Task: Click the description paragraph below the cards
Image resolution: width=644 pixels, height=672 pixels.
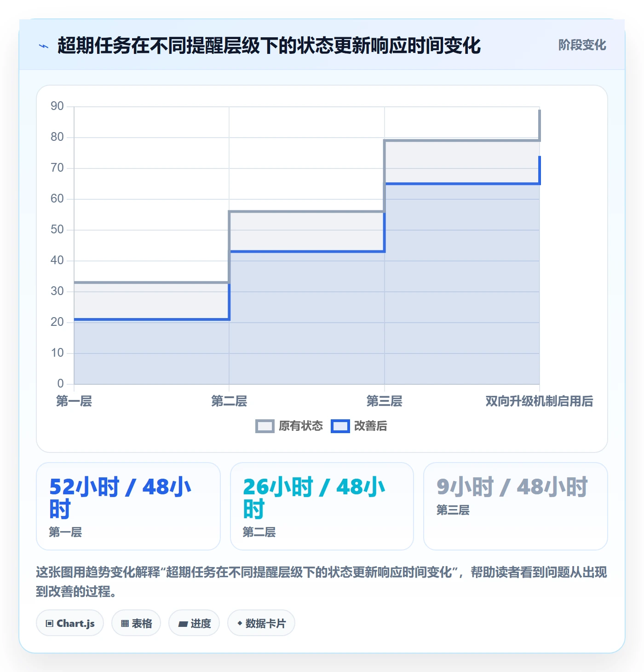Action: (x=322, y=582)
